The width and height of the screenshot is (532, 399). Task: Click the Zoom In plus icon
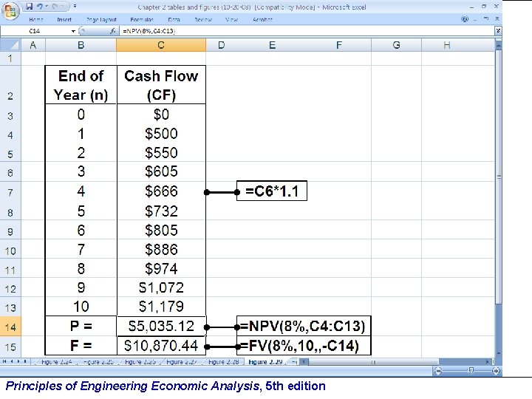(x=496, y=371)
